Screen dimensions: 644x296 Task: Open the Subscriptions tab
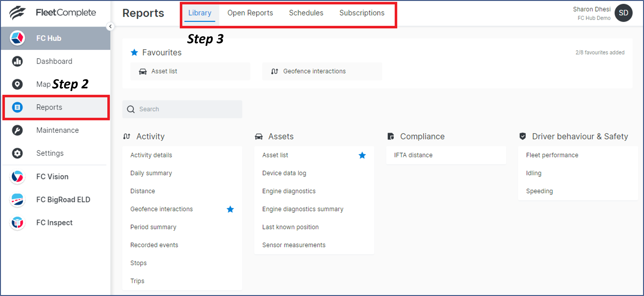[362, 13]
